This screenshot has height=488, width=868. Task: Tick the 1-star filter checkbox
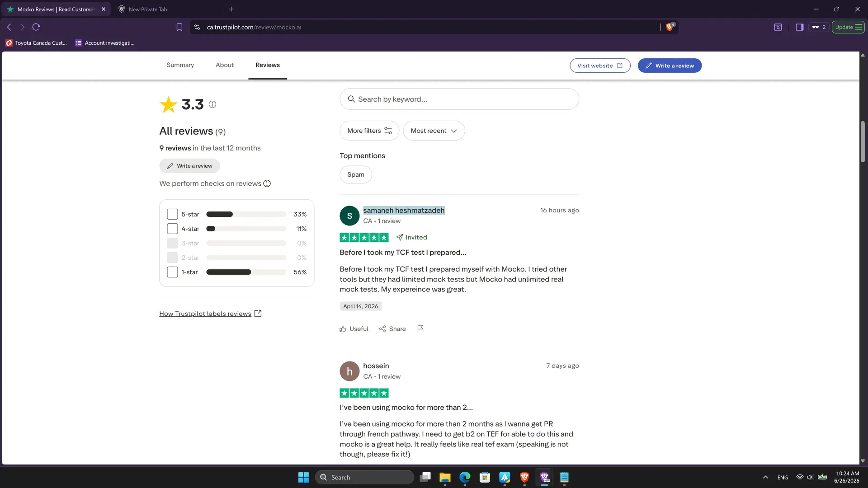[x=172, y=272]
